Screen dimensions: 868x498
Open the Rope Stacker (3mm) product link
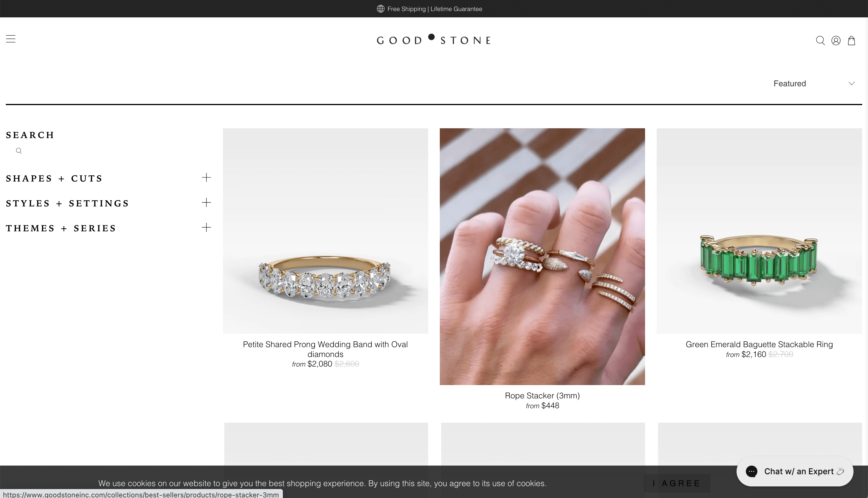click(x=542, y=396)
